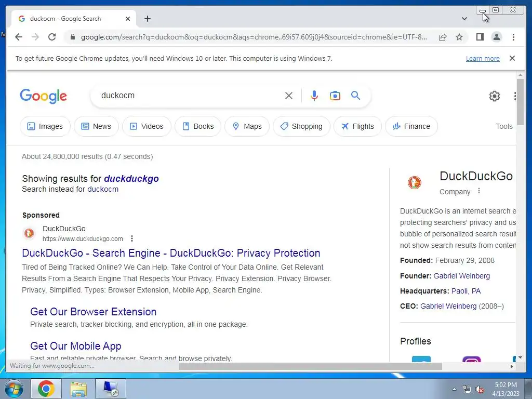Open the remote desktop taskbar item
This screenshot has width=532, height=399.
pyautogui.click(x=111, y=389)
